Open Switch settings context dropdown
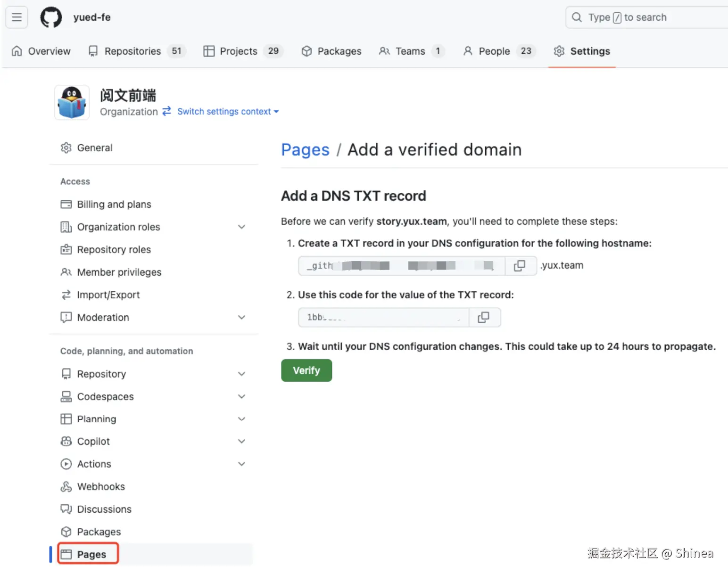 [228, 112]
